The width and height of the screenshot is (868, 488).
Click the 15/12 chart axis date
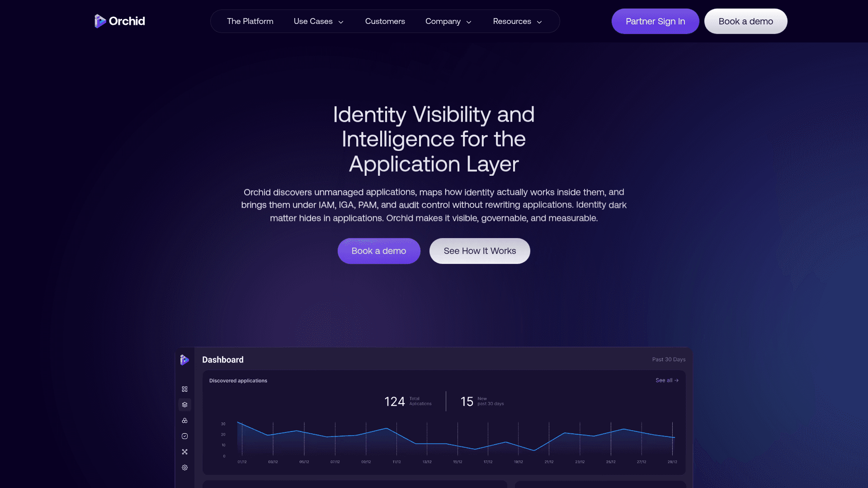pos(458,462)
